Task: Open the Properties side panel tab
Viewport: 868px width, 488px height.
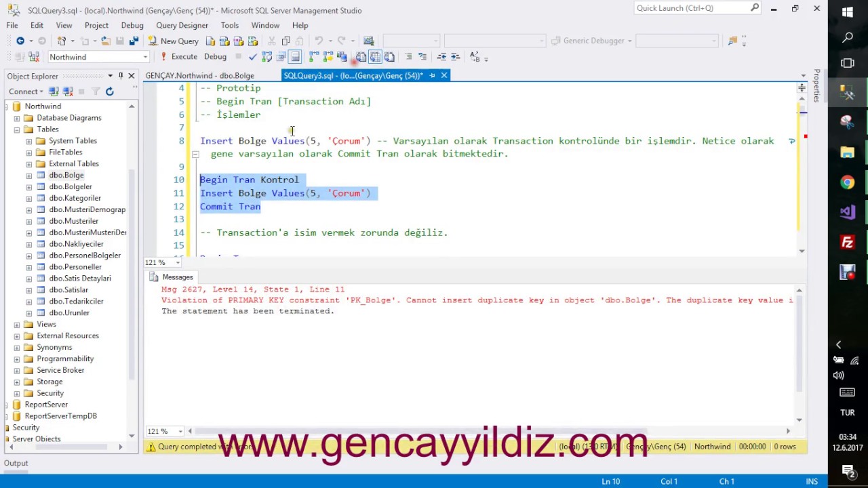Action: 817,85
